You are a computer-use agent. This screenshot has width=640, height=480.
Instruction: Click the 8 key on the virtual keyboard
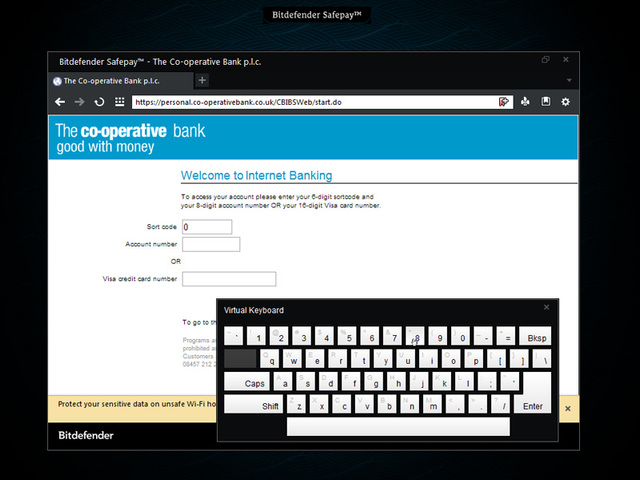[415, 336]
